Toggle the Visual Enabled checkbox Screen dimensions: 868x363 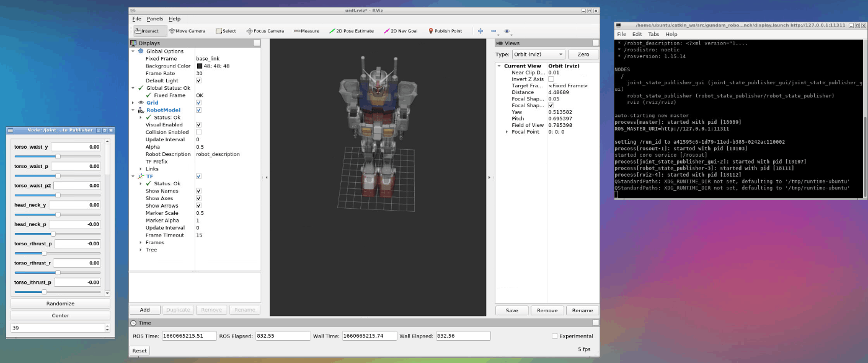click(x=199, y=125)
